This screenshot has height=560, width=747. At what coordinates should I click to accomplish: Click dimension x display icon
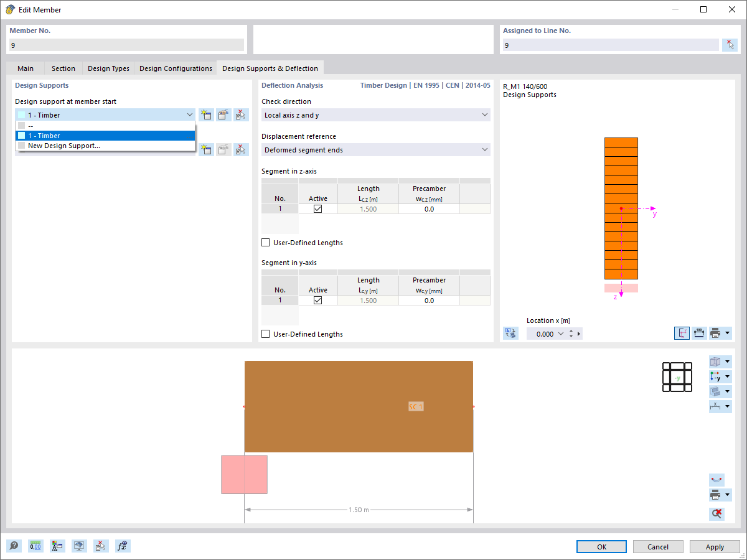pyautogui.click(x=715, y=406)
